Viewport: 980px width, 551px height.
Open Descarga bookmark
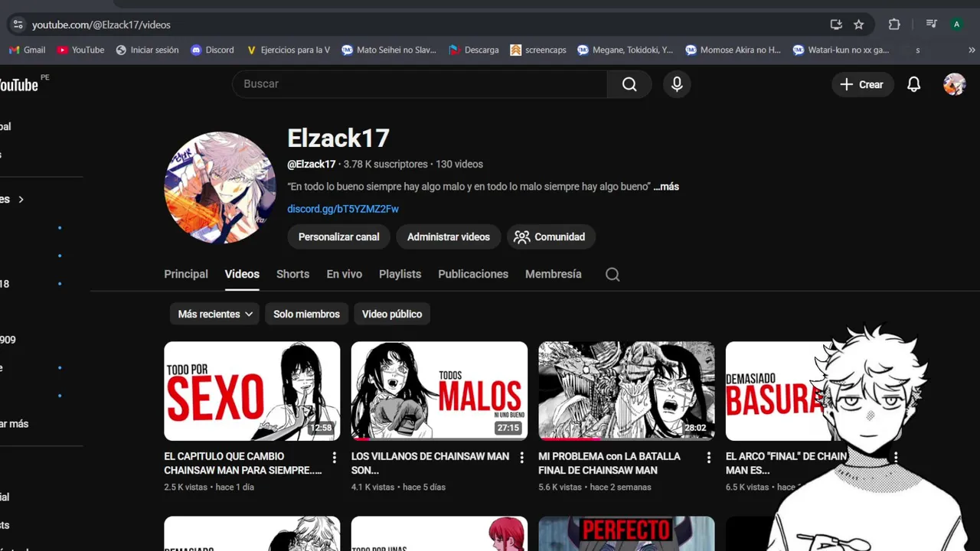[x=474, y=50]
